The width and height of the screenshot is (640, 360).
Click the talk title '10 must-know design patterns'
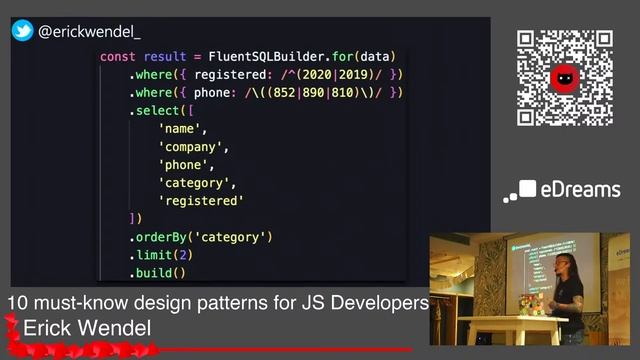(139, 303)
